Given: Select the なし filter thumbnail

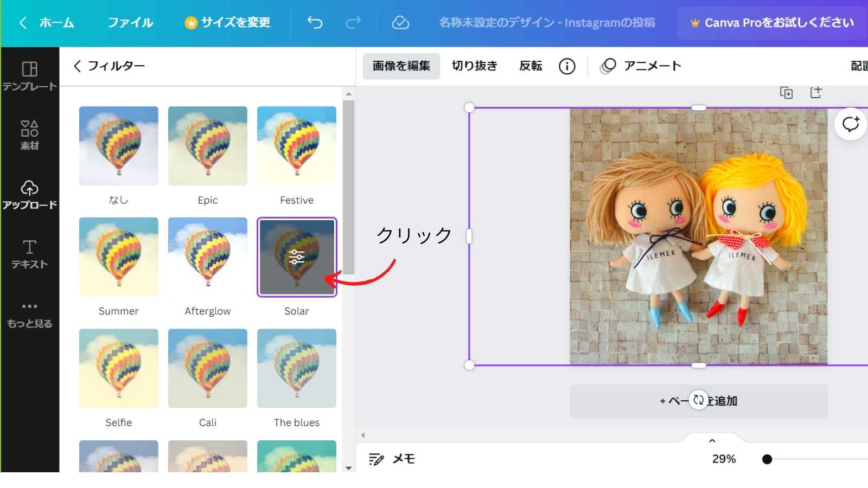Looking at the screenshot, I should (119, 146).
